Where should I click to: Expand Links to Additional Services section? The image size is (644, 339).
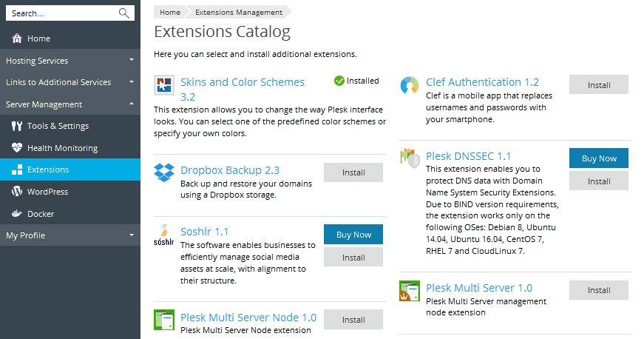(x=70, y=82)
